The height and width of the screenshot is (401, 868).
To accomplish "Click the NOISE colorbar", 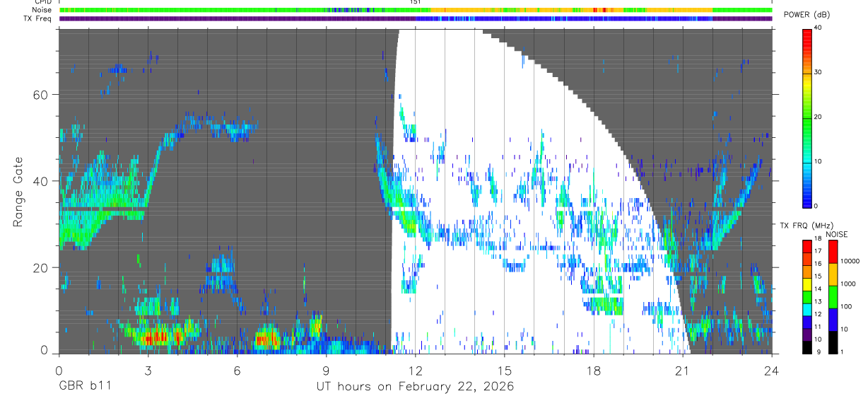I will 832,297.
